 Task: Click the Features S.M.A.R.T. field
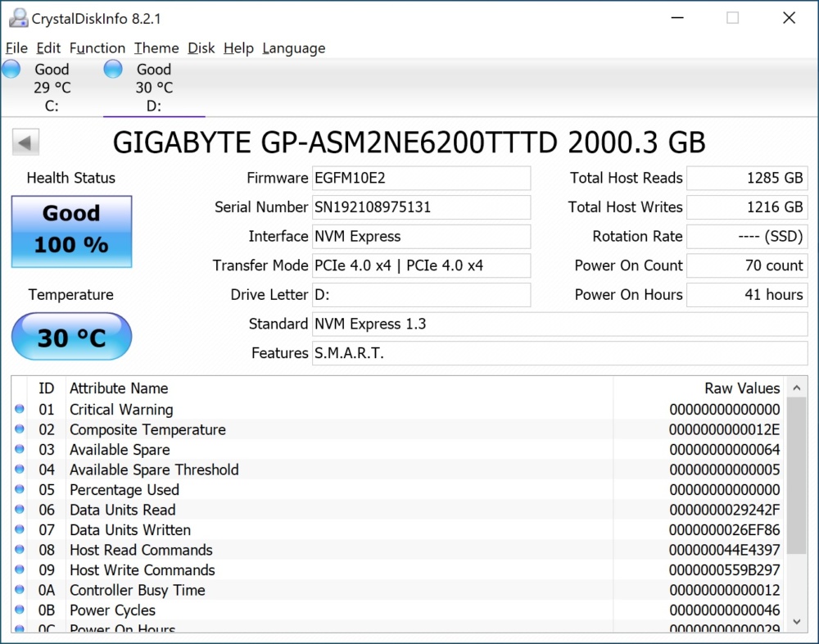(x=560, y=353)
